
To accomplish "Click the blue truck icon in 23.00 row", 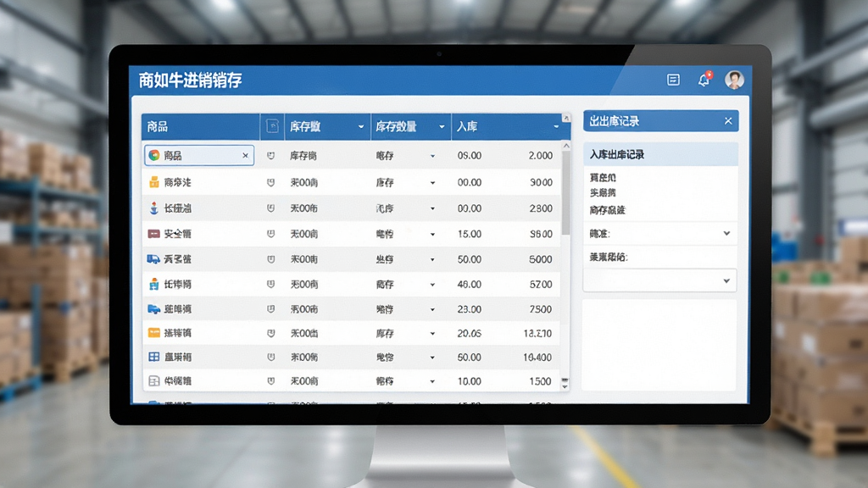I will pos(154,308).
